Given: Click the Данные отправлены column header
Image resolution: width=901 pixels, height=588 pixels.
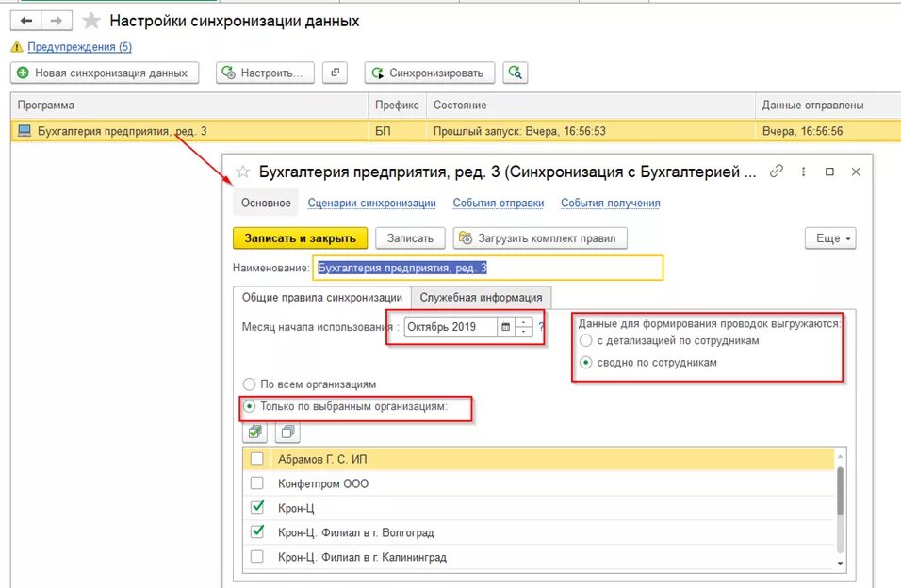Looking at the screenshot, I should 827,106.
